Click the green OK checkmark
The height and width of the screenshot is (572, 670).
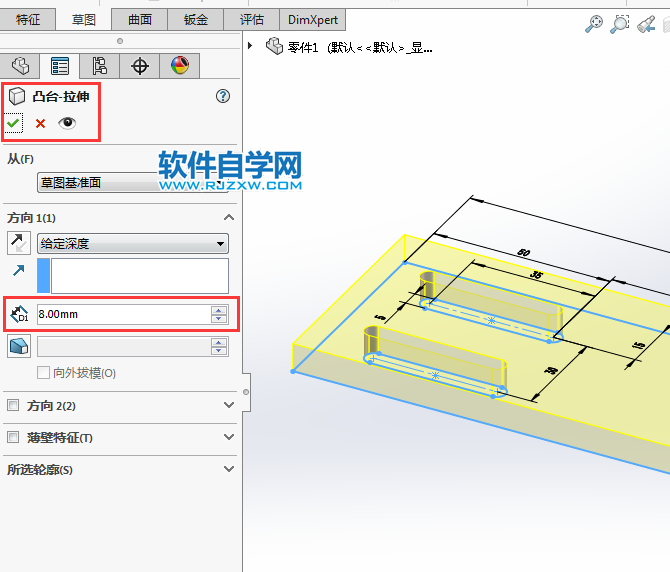point(14,123)
